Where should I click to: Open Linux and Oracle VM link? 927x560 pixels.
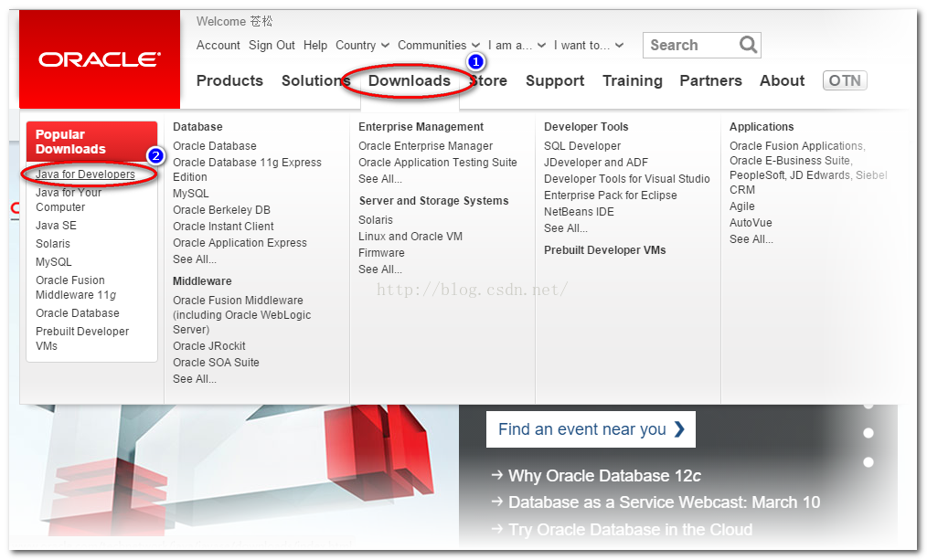(410, 237)
